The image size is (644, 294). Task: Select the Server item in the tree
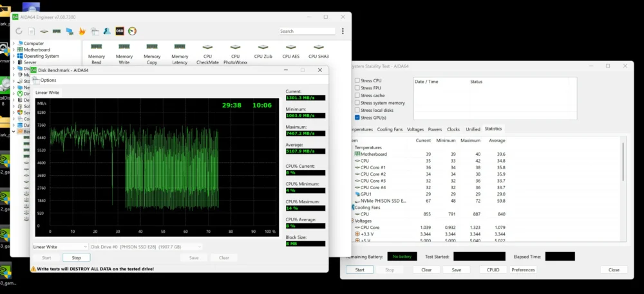[x=30, y=62]
